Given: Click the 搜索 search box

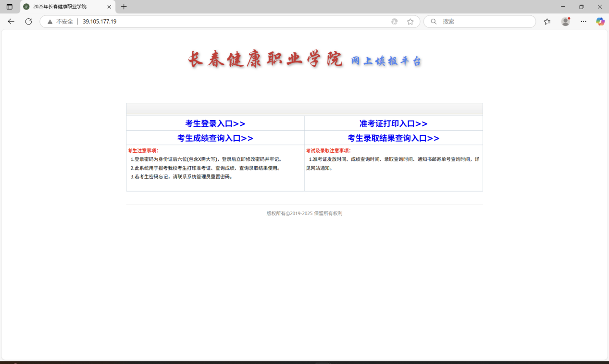Looking at the screenshot, I should (480, 22).
